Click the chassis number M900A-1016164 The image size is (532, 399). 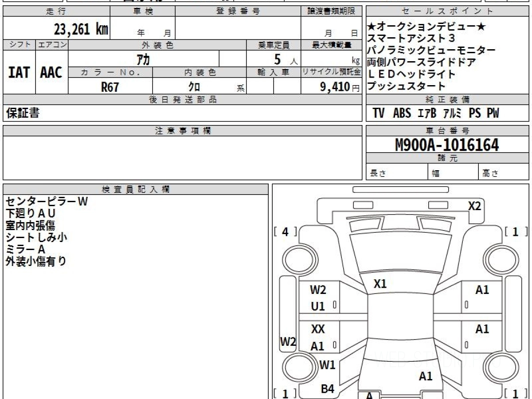pyautogui.click(x=447, y=145)
